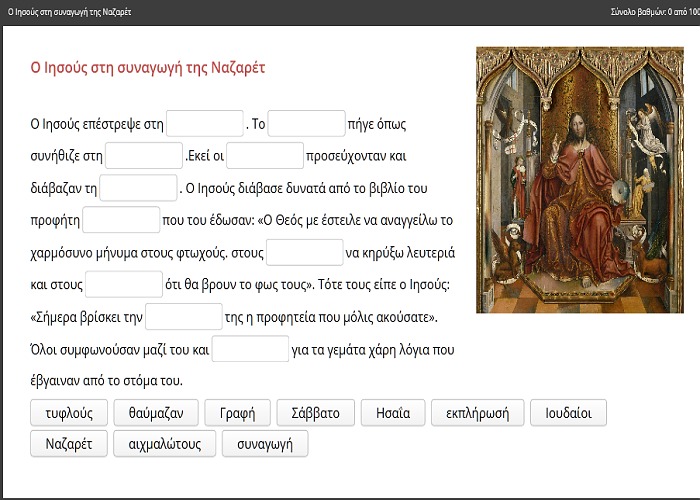The height and width of the screenshot is (500, 700).
Task: Click blank before 'για τα γεμάτα χάρη'
Action: [250, 349]
